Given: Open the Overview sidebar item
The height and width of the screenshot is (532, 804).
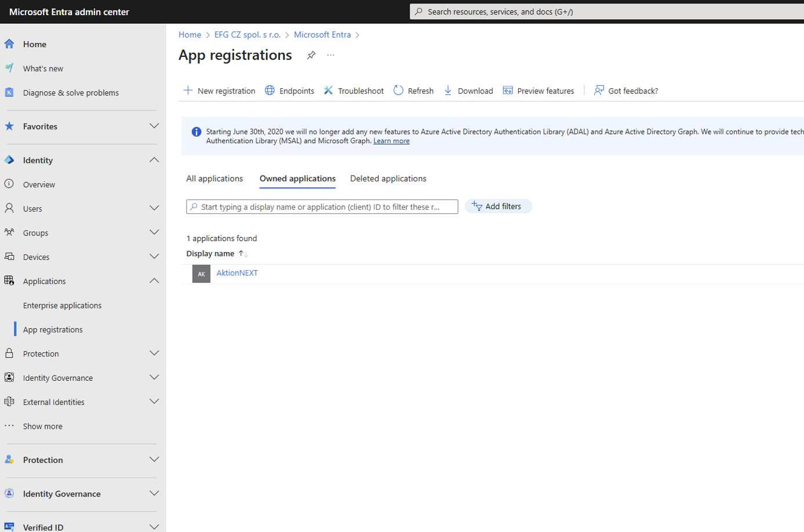Looking at the screenshot, I should coord(39,184).
